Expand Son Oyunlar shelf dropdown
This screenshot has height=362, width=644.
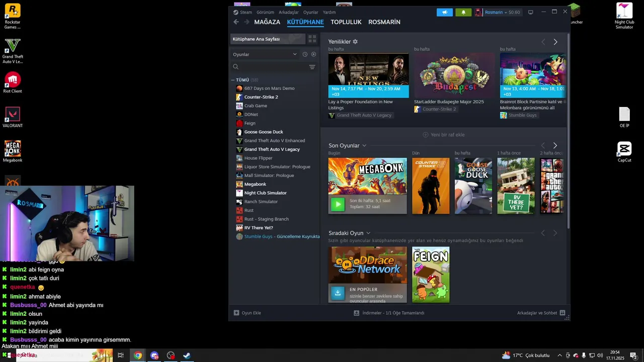tap(364, 146)
